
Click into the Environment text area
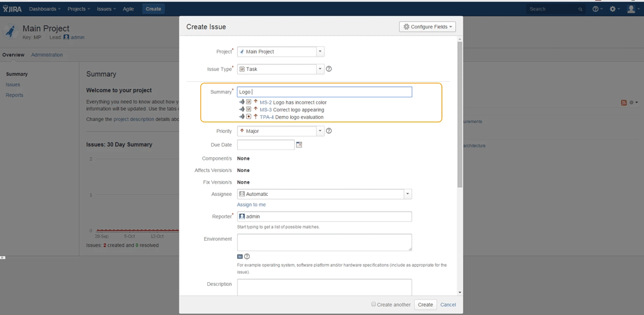tap(325, 242)
